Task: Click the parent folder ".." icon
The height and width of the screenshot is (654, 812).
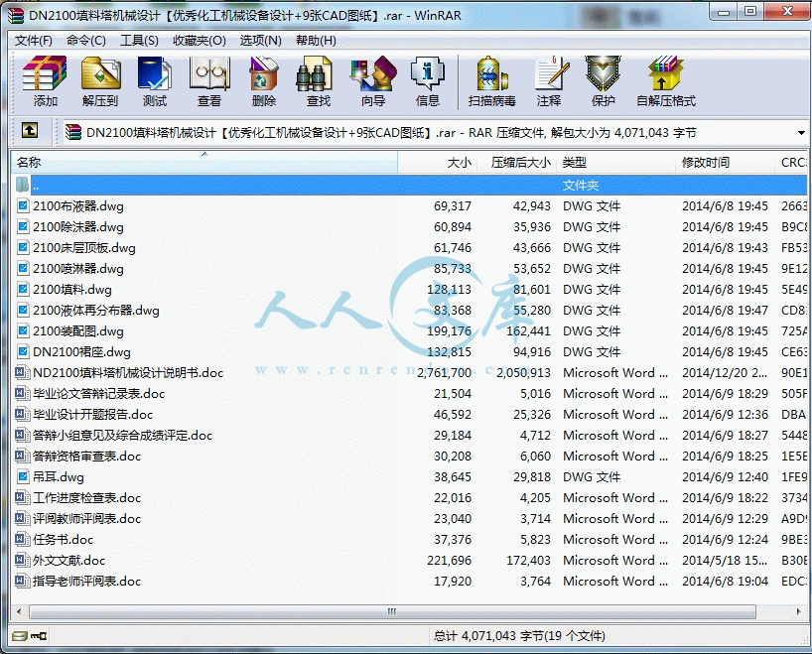Action: [22, 185]
